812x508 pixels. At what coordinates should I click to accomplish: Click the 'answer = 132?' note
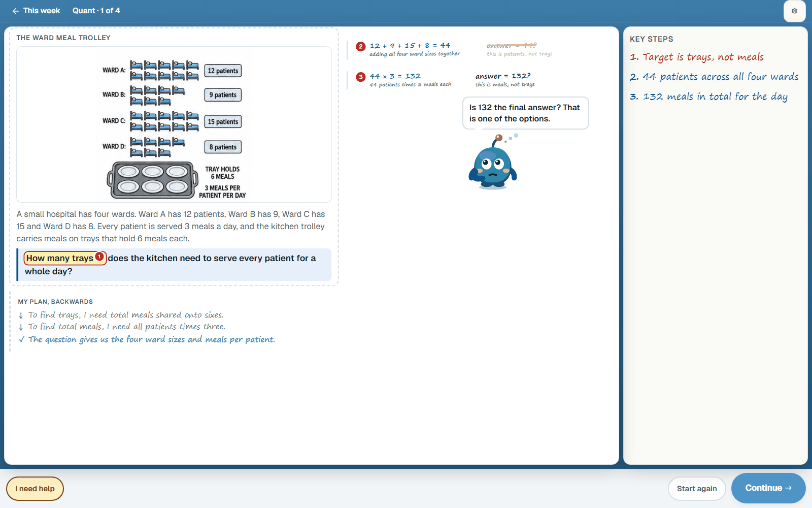[x=503, y=76]
